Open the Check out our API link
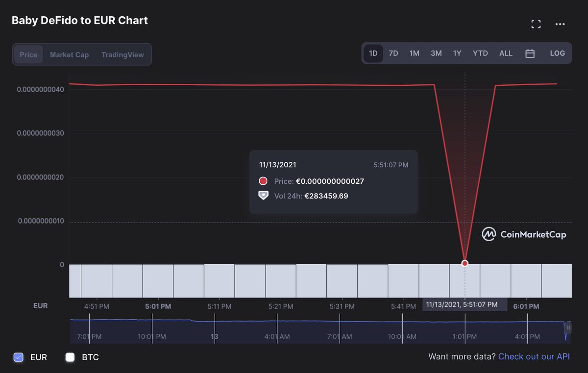Viewport: 588px width, 373px height. pyautogui.click(x=534, y=357)
